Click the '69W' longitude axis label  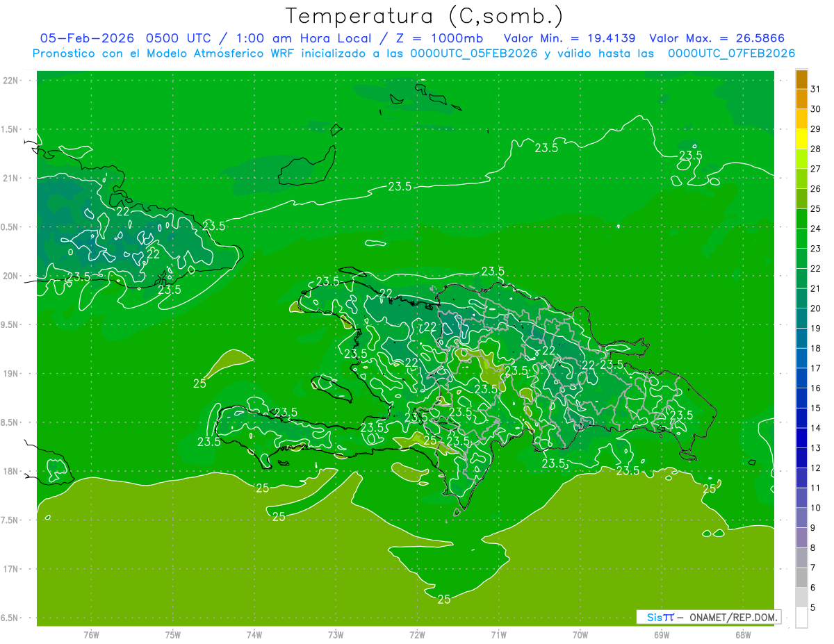(661, 635)
